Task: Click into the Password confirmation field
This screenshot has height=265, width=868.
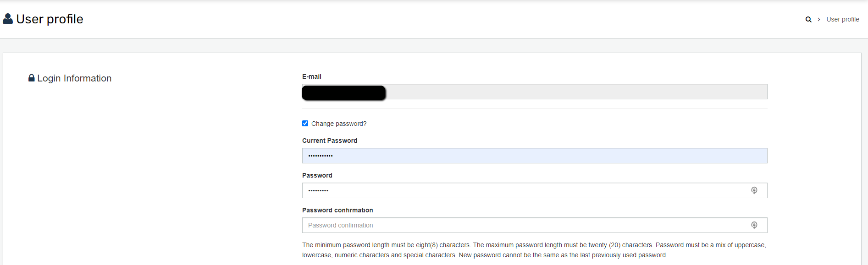Action: point(535,225)
